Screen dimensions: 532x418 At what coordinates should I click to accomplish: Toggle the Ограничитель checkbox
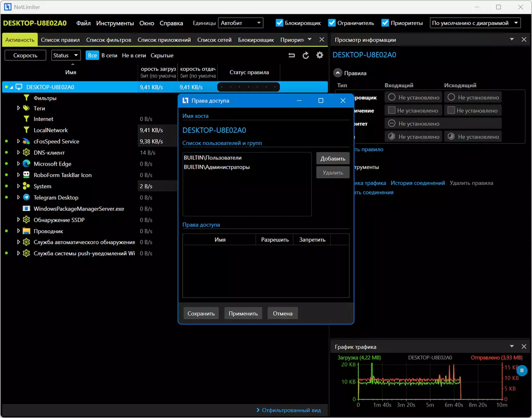coord(332,23)
